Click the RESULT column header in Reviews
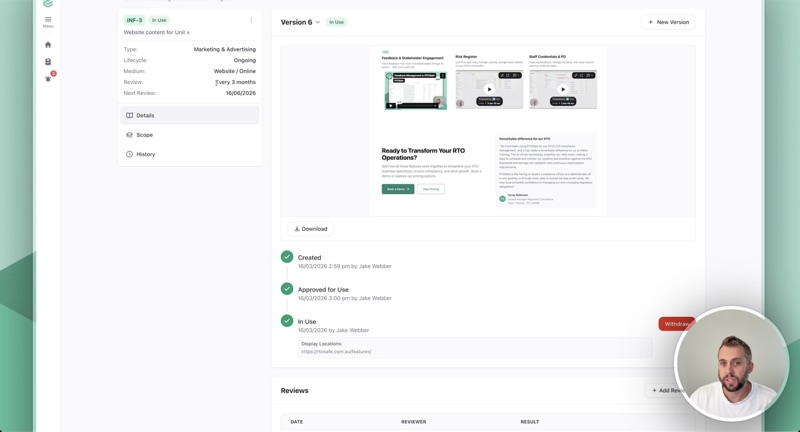Viewport: 800px width, 432px height. [530, 422]
